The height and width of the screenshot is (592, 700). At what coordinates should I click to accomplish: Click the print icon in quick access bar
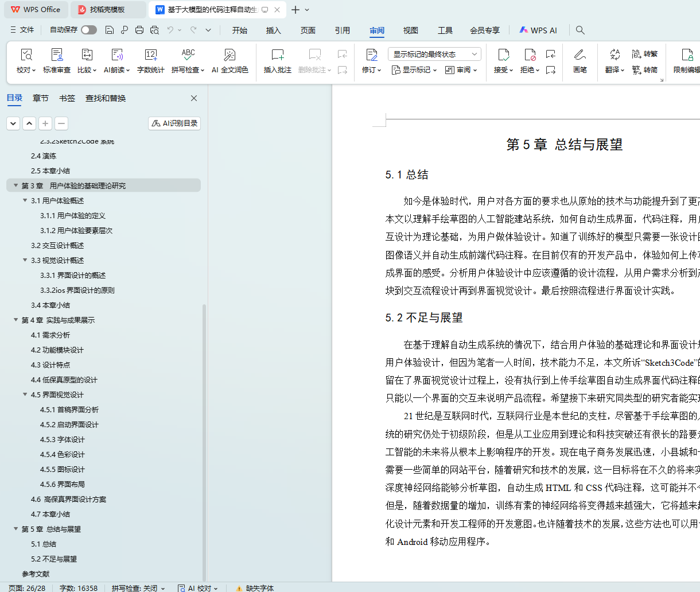[139, 30]
